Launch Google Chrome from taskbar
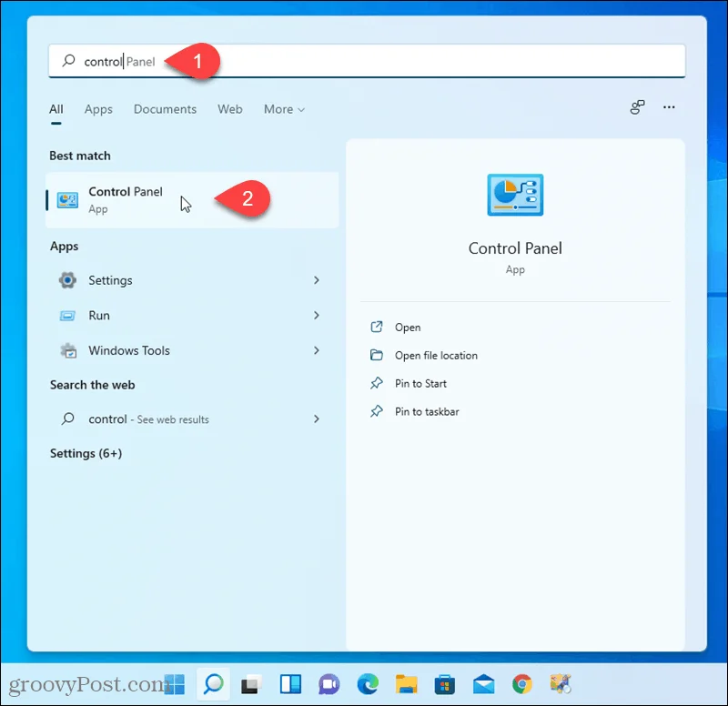 522,685
